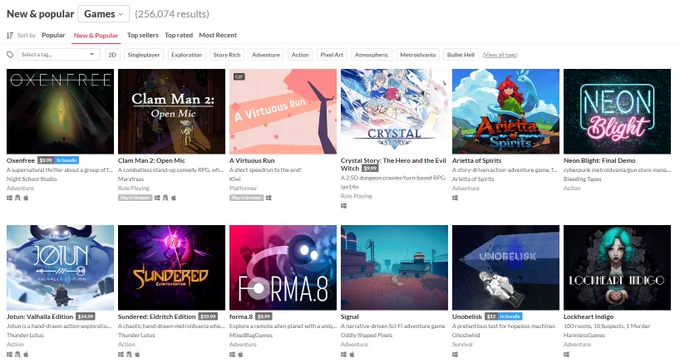Open the Neon Blight cover thumbnail

[x=617, y=111]
